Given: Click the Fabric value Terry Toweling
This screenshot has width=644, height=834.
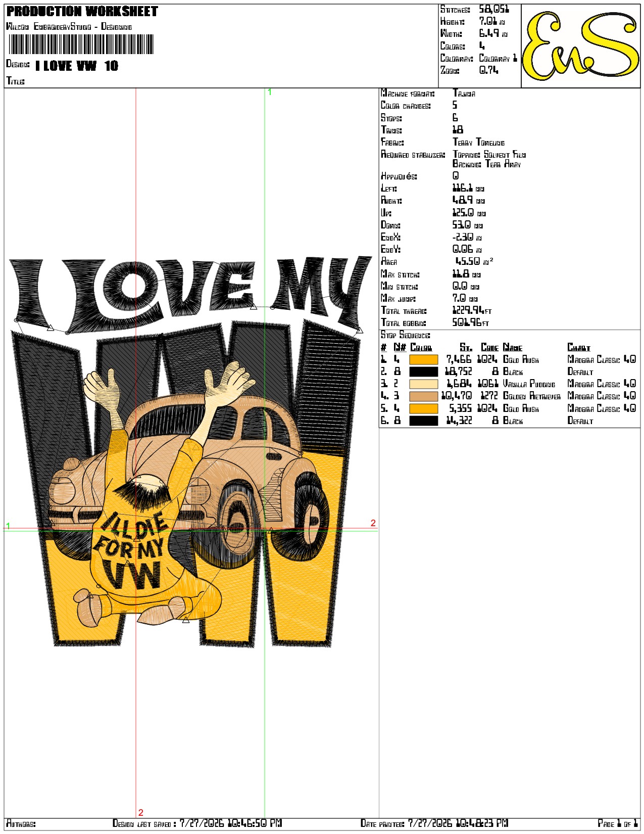Looking at the screenshot, I should click(x=479, y=143).
